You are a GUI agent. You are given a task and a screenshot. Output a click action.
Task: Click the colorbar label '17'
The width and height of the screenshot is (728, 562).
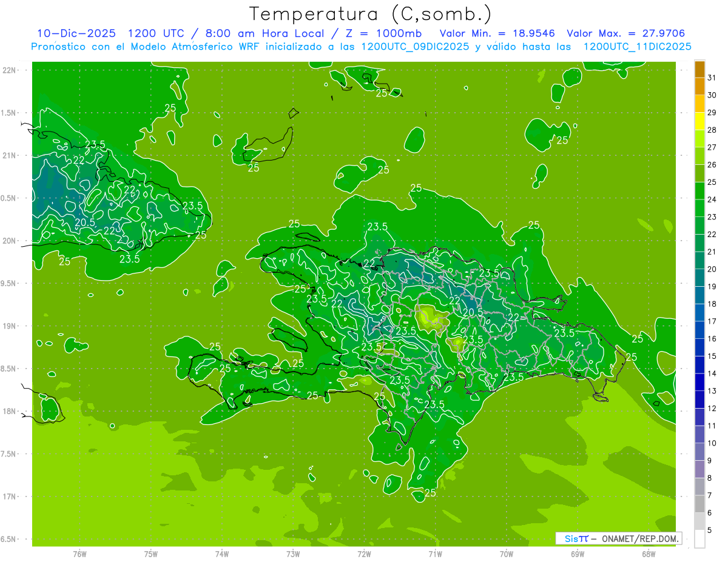pyautogui.click(x=712, y=321)
